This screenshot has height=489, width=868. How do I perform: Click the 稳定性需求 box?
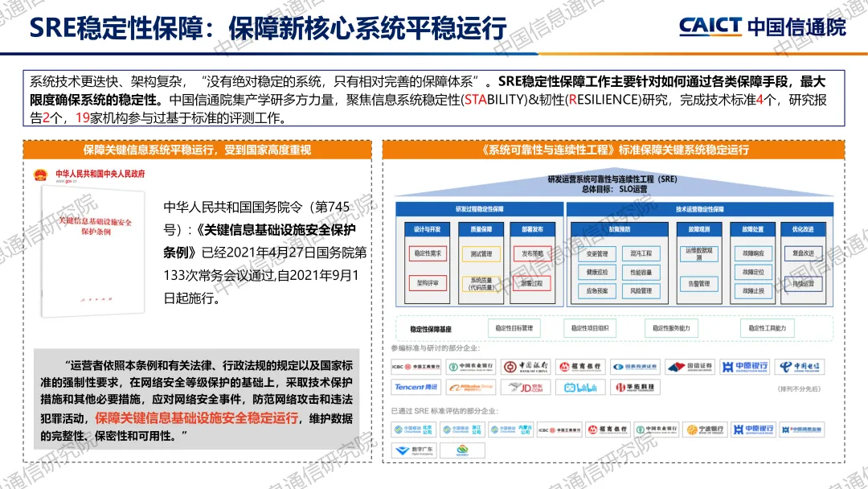pyautogui.click(x=428, y=253)
